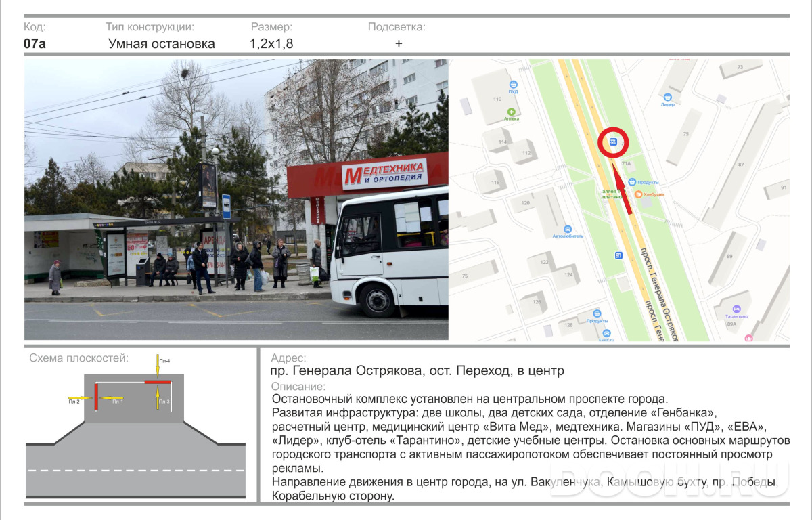This screenshot has height=520, width=812.
Task: Select the Умная остановка construction type
Action: pos(162,44)
